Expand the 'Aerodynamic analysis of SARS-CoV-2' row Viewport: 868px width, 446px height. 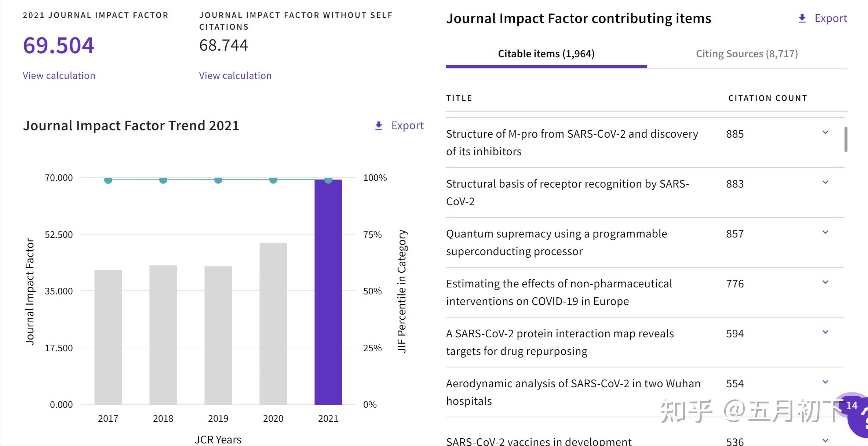pos(825,382)
